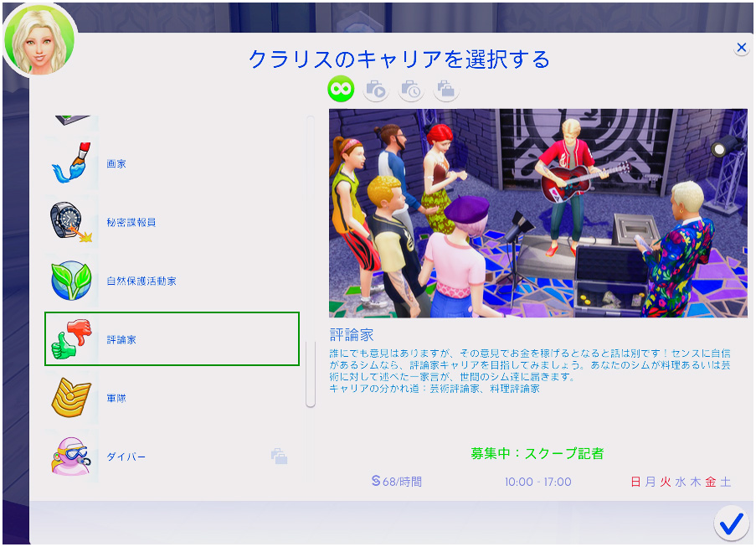Click Clarisse's Sim portrait avatar

[x=39, y=39]
